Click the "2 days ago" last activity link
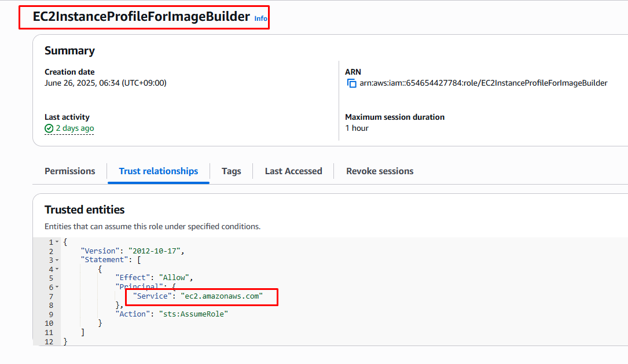Viewport: 628px width, 364px height. coord(75,128)
